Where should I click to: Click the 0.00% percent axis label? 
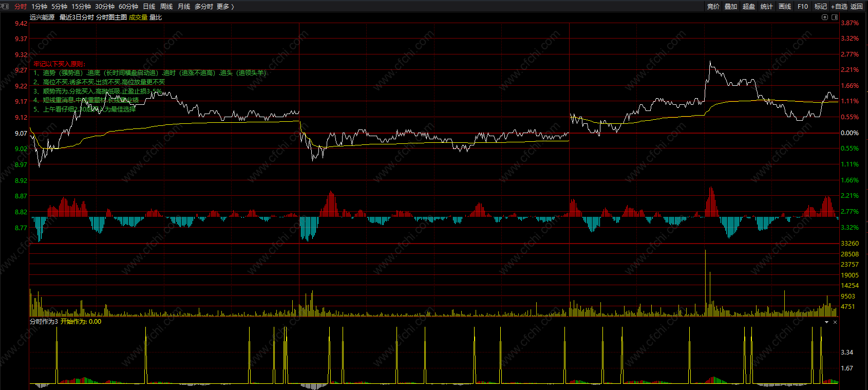pos(850,133)
